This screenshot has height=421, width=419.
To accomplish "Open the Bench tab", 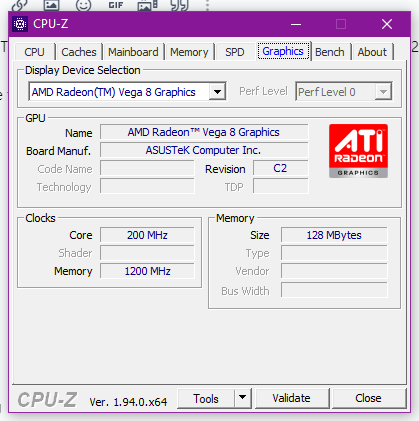I will pyautogui.click(x=330, y=52).
